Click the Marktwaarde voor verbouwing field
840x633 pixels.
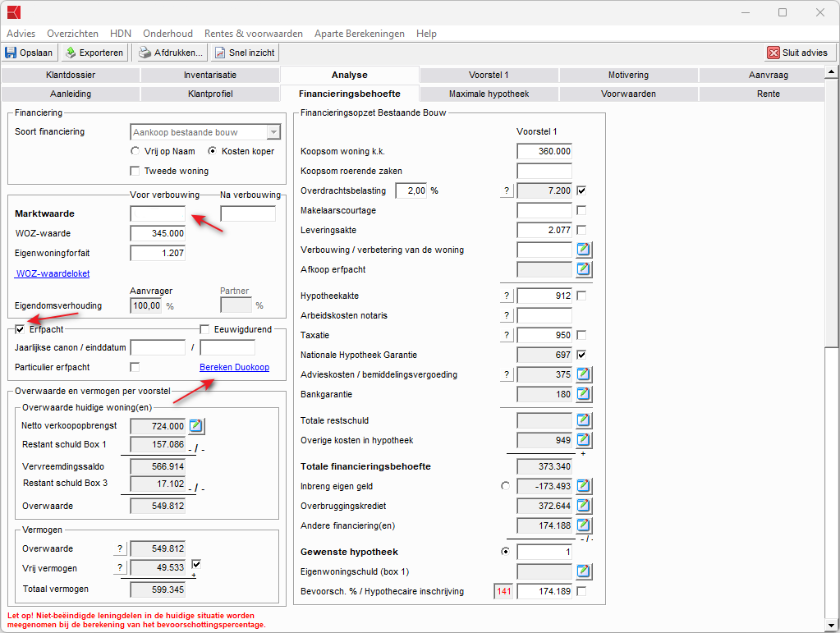coord(158,213)
